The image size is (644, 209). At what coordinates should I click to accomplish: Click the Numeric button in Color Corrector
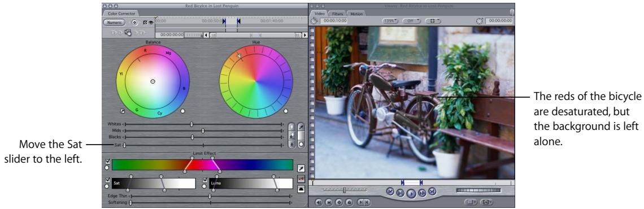(115, 23)
